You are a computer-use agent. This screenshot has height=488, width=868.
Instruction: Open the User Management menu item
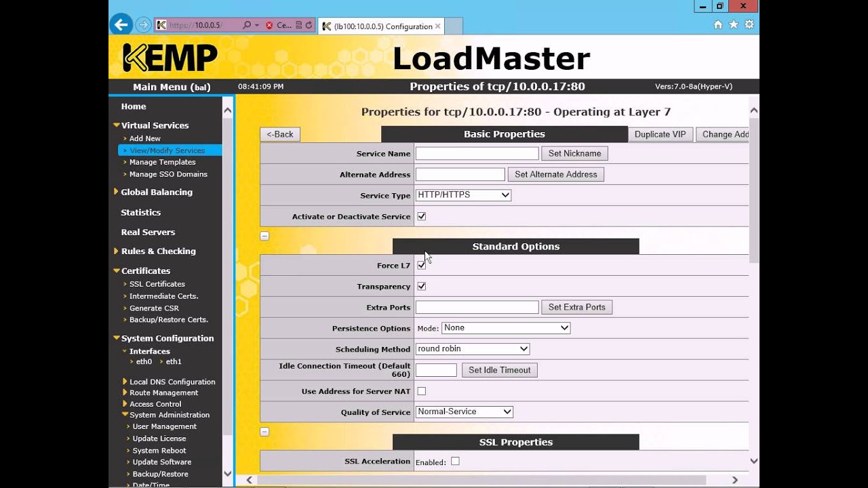164,427
